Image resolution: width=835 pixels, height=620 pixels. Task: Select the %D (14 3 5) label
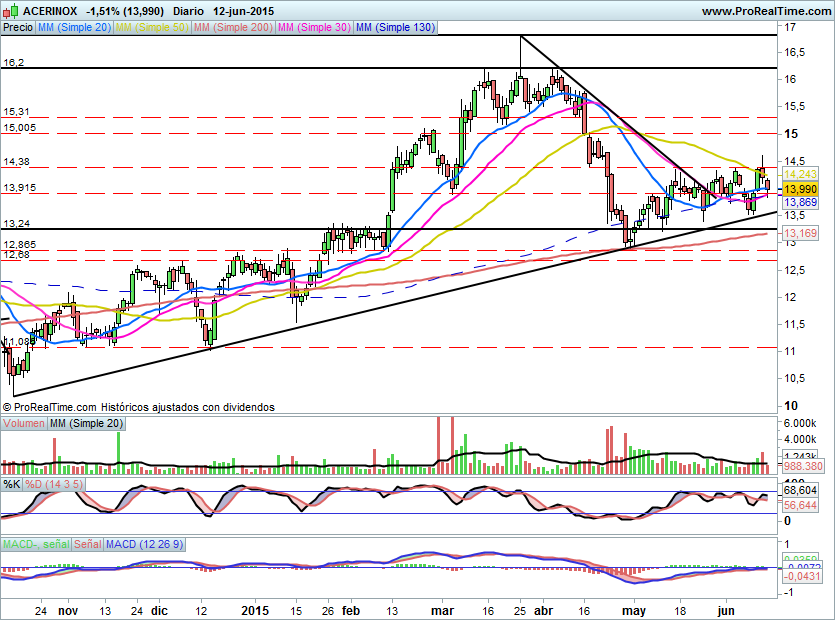coord(54,484)
